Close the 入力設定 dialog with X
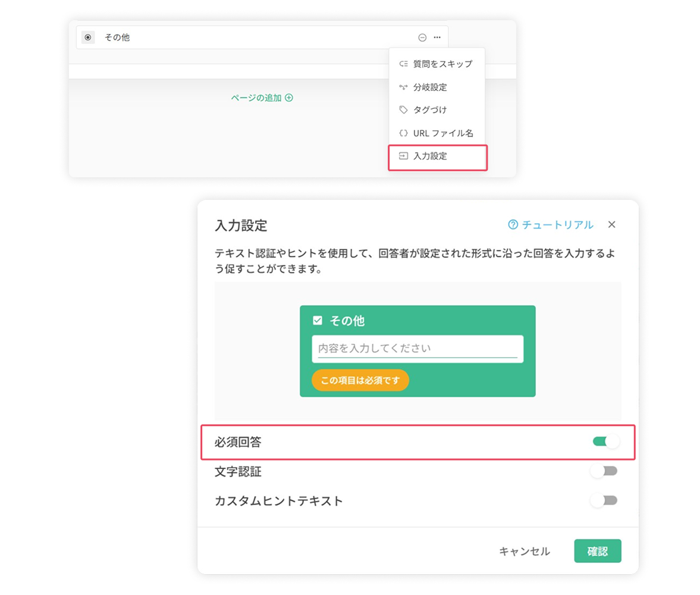Image resolution: width=700 pixels, height=595 pixels. coord(611,225)
